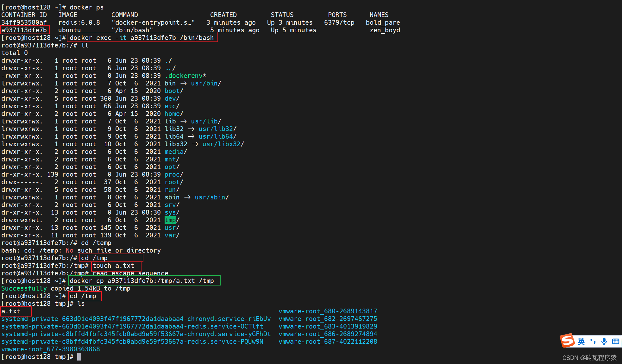
Task: Click the container ID 34ff953580af
Action: (24, 22)
